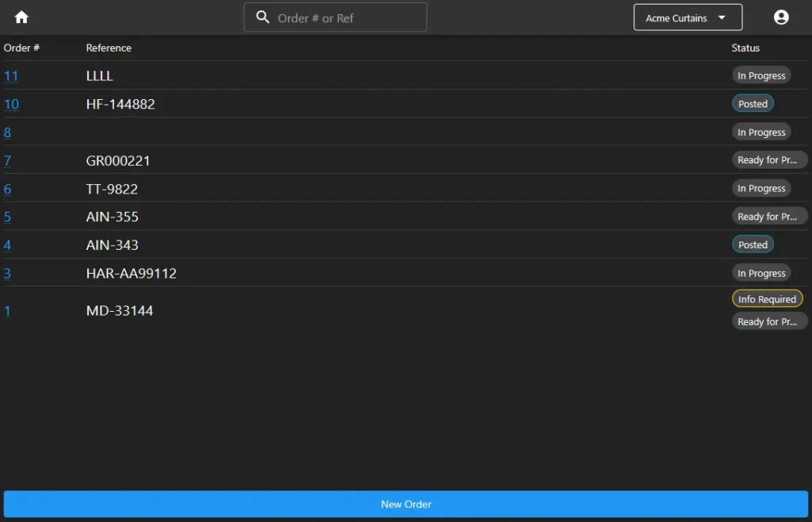Screen dimensions: 812x522
Task: Click In Progress status of order 6
Action: pos(761,189)
